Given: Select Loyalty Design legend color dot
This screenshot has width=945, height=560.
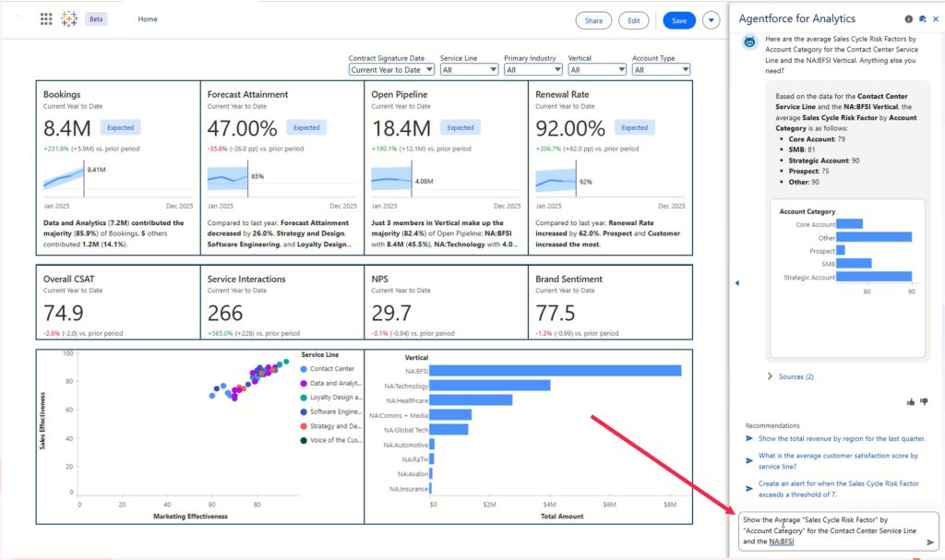Looking at the screenshot, I should click(x=304, y=398).
